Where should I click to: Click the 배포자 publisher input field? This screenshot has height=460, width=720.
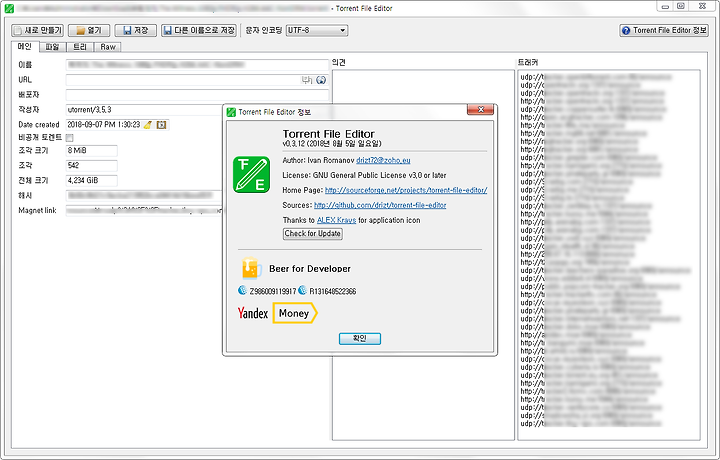197,95
